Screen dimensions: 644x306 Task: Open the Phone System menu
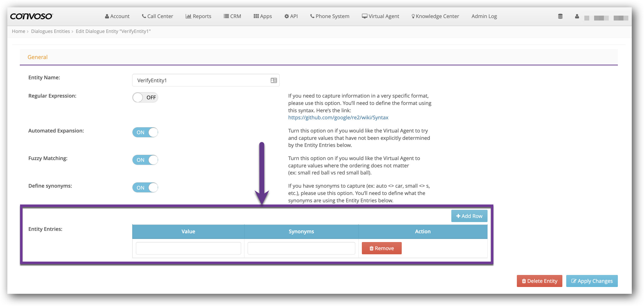click(330, 16)
